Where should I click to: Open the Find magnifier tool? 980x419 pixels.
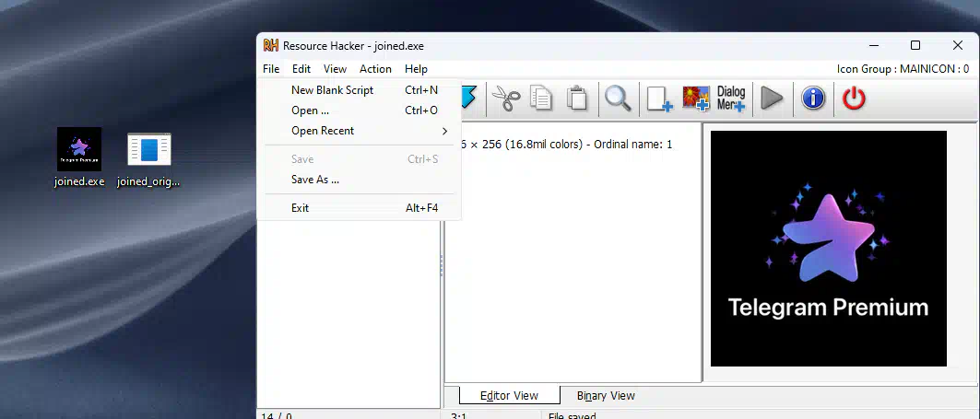(x=618, y=99)
